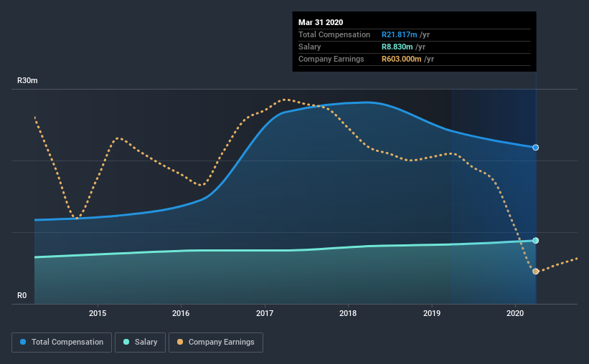
Task: Click the Mar 31 2020 tooltip date
Action: [x=321, y=22]
